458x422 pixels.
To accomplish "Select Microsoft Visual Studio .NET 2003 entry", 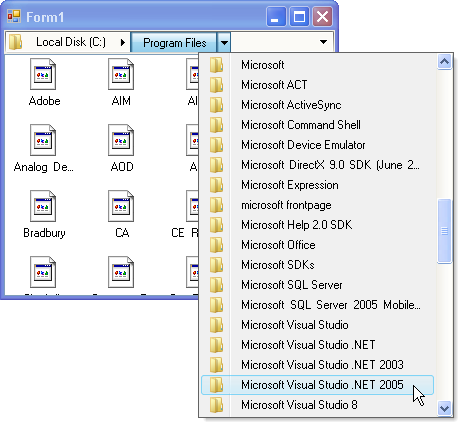I will [318, 365].
